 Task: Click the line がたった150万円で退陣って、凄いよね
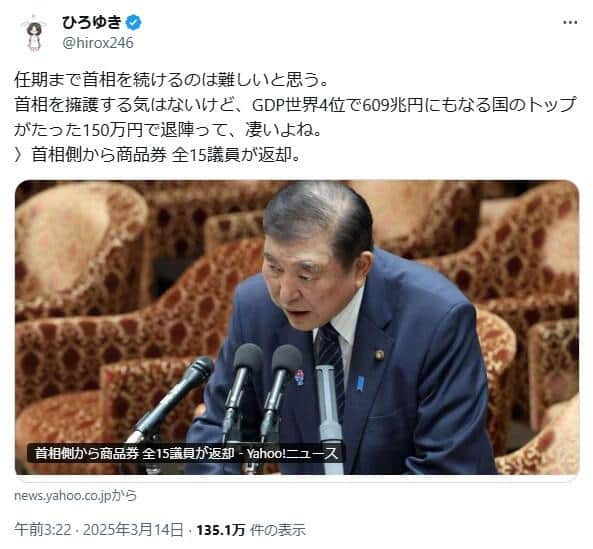[168, 130]
